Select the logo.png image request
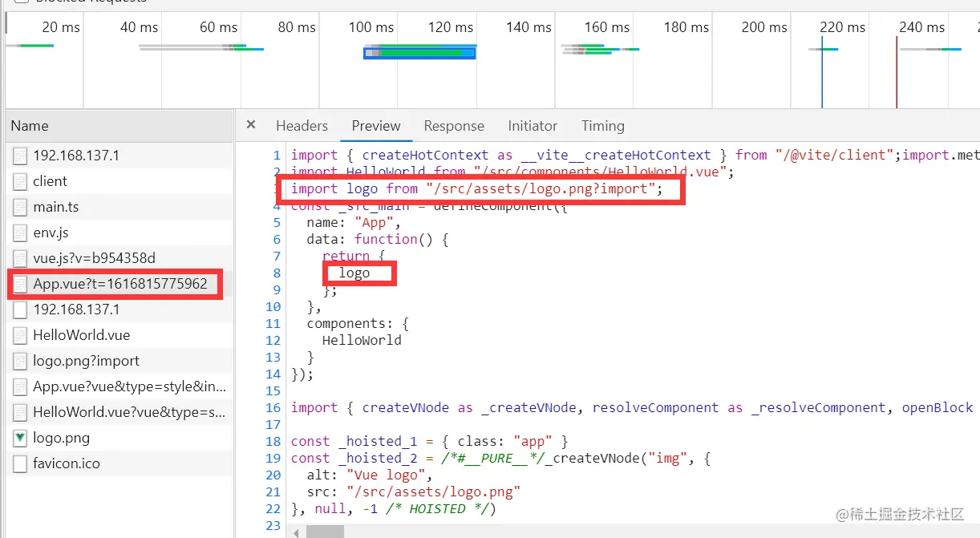The height and width of the screenshot is (538, 980). [119, 438]
